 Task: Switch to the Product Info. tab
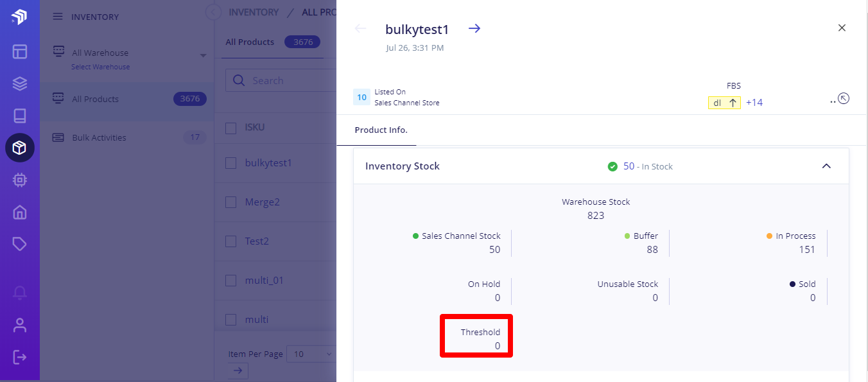coord(381,130)
